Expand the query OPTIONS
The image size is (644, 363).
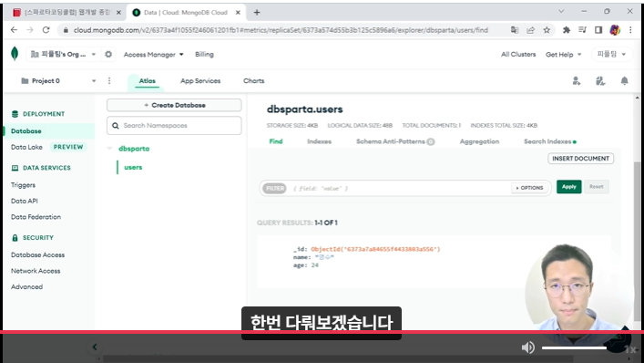[530, 188]
